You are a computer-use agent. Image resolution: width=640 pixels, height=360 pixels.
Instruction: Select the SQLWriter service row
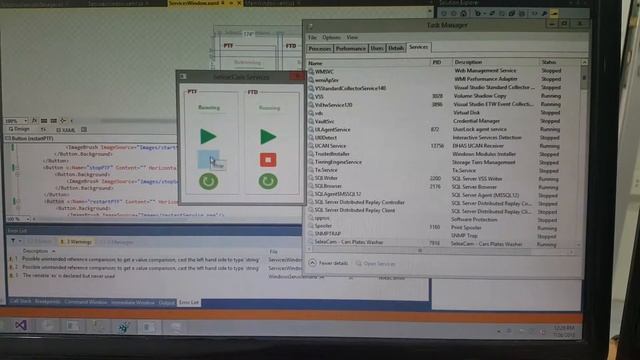pos(443,178)
